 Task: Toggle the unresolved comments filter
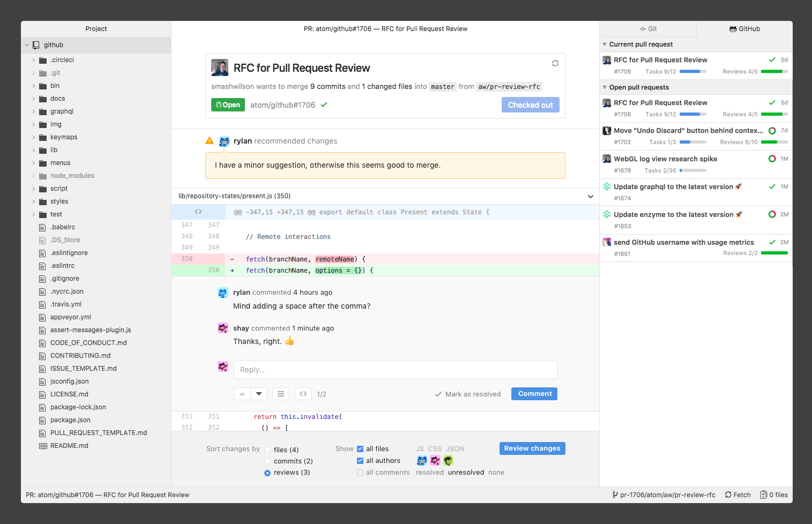coord(466,473)
